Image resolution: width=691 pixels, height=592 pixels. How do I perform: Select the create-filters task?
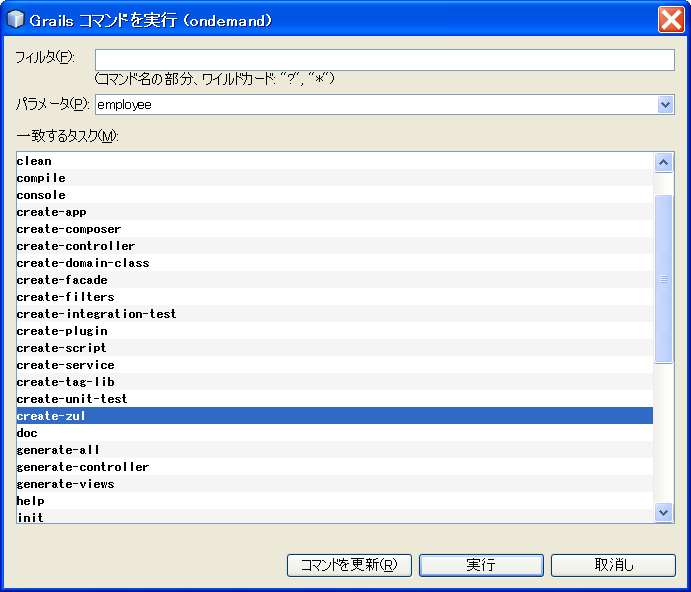click(334, 297)
